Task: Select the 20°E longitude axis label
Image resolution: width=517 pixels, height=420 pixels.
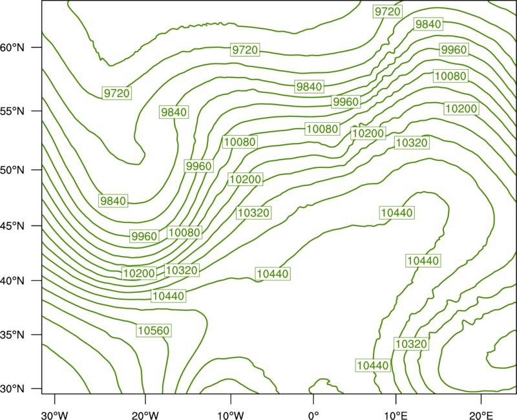Action: (481, 415)
